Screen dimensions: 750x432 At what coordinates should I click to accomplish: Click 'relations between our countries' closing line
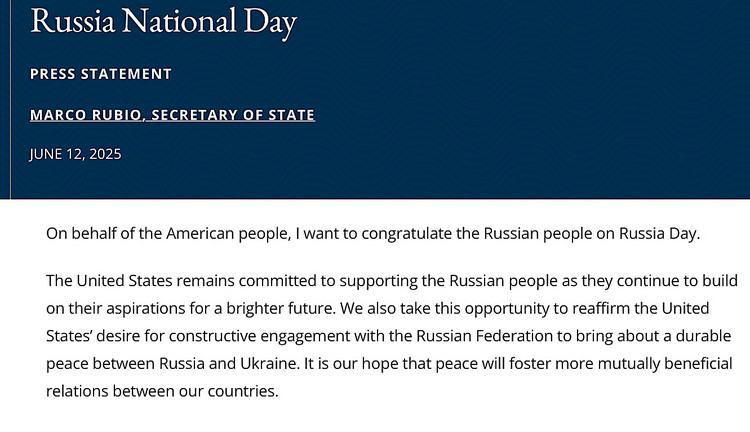pyautogui.click(x=162, y=391)
